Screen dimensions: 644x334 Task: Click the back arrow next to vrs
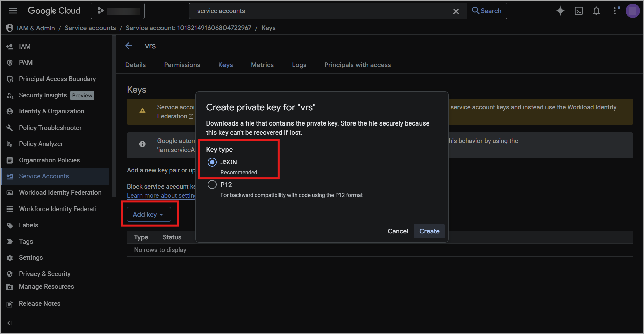[129, 46]
